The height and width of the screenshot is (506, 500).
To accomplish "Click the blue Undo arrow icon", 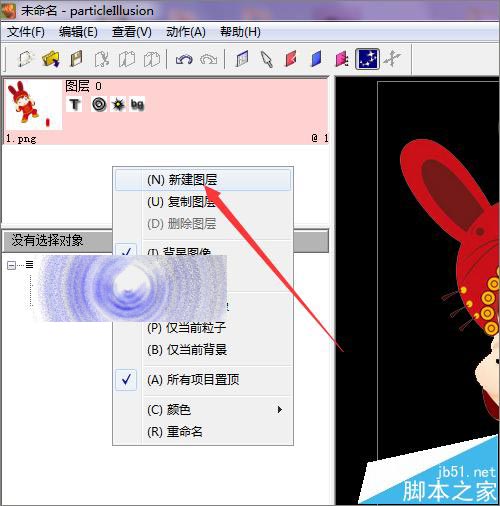I will (184, 60).
